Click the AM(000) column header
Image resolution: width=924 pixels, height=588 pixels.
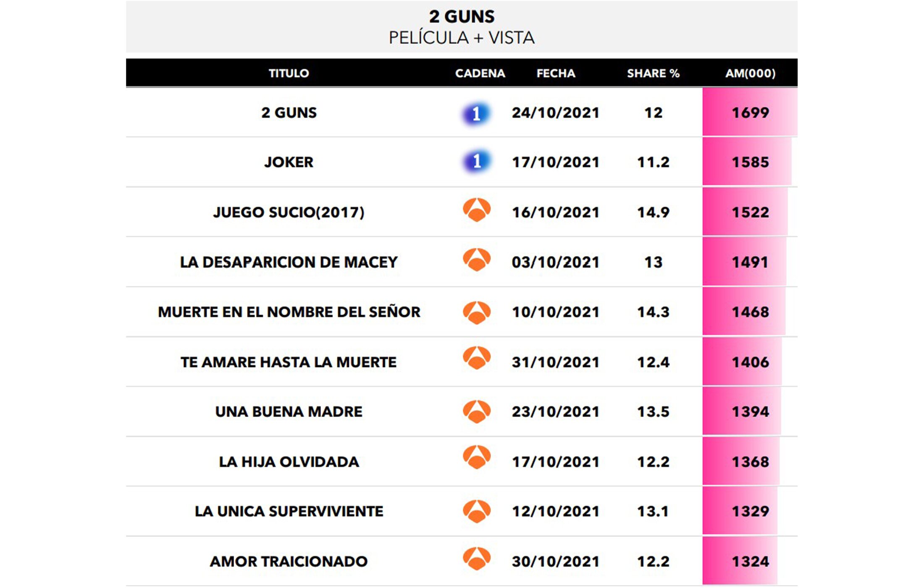tap(750, 73)
